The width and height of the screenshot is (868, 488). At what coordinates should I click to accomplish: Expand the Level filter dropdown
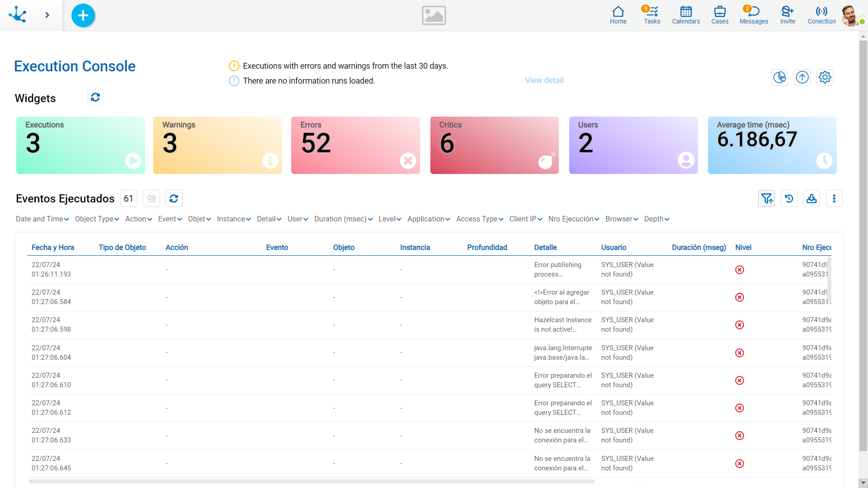390,219
